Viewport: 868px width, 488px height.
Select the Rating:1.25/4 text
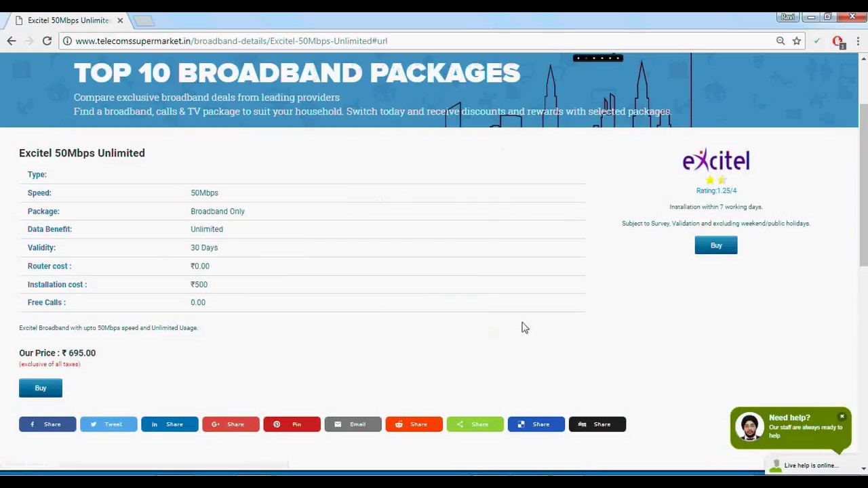point(716,191)
